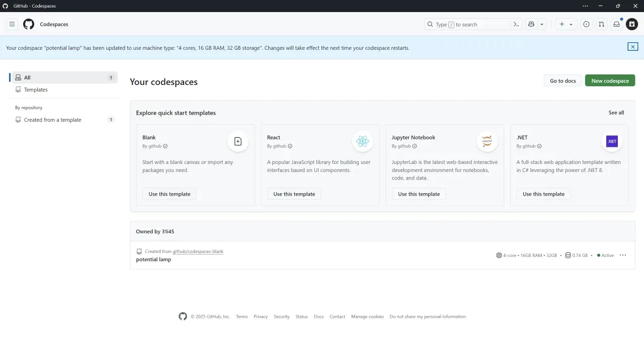The width and height of the screenshot is (644, 344).
Task: Open the potential lamp codespace
Action: coord(153,260)
